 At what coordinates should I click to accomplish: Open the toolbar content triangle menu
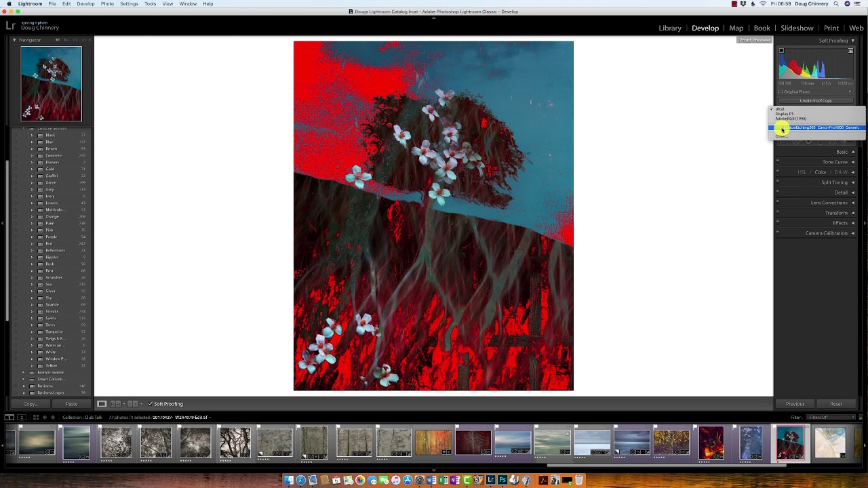point(768,404)
